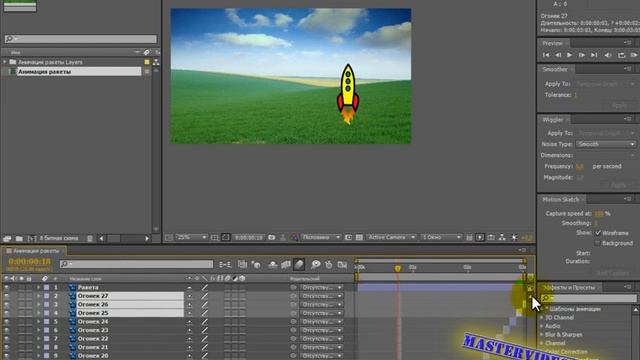
Task: Expand 3D Channel effects category
Action: point(542,318)
